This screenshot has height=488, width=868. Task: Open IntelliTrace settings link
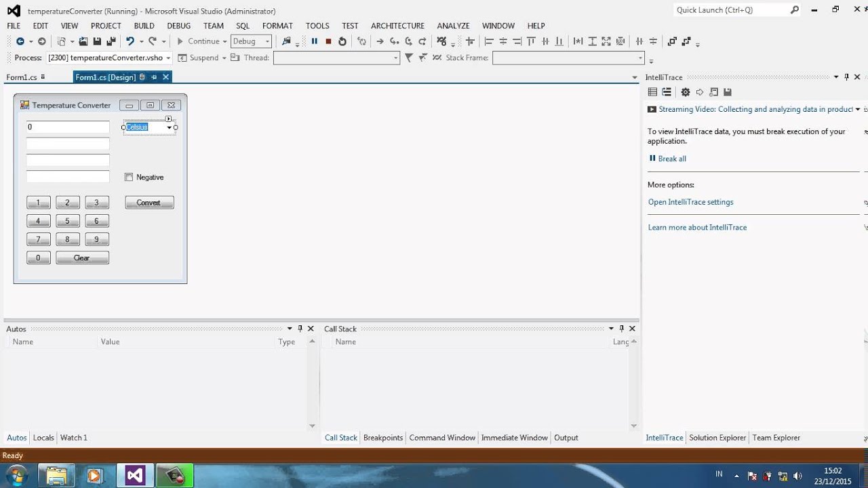[x=690, y=202]
